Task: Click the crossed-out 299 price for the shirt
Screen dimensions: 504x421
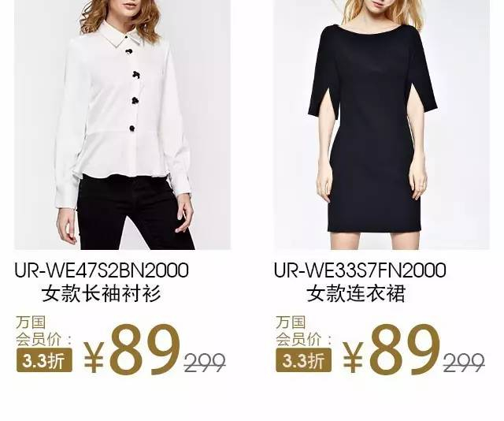Action: (205, 363)
